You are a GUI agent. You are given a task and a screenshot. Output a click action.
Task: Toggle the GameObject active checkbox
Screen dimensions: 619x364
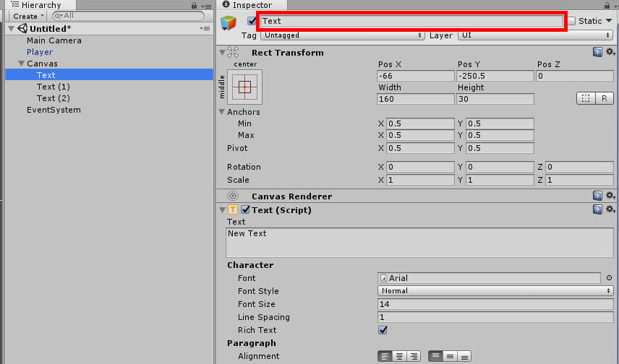coord(252,21)
